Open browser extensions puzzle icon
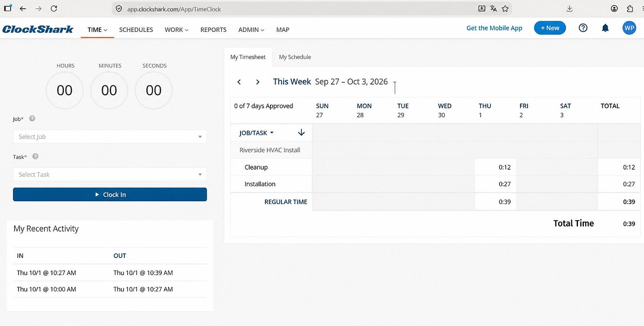Image resolution: width=644 pixels, height=326 pixels. 630,9
